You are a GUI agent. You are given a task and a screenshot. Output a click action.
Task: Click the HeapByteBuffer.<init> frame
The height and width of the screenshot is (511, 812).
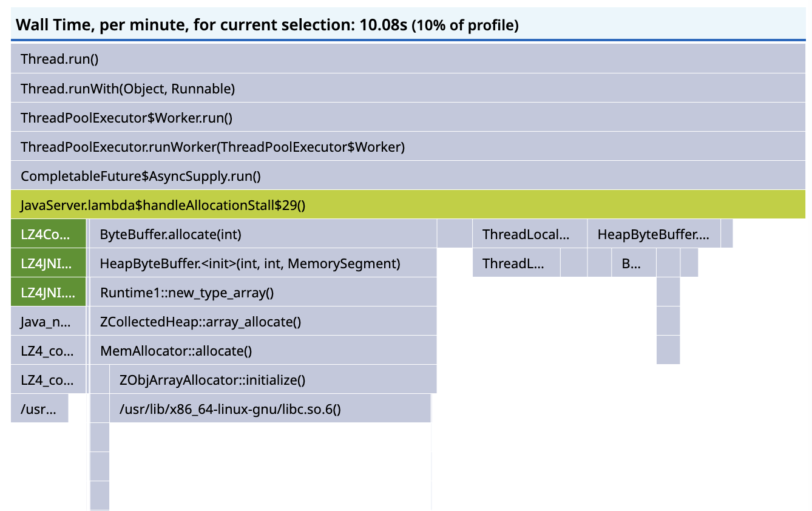tap(263, 263)
